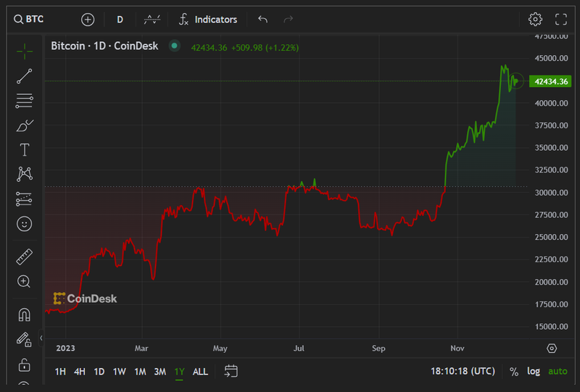Viewport: 580px width, 392px height.
Task: Toggle magnet mode for drawings
Action: (24, 314)
